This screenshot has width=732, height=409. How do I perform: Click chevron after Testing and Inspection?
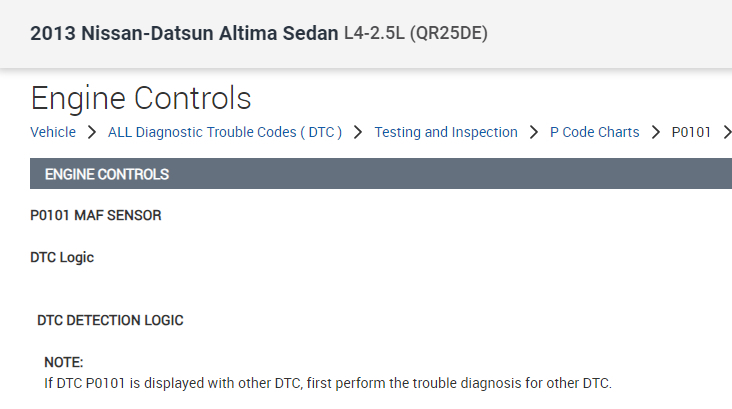(x=534, y=132)
